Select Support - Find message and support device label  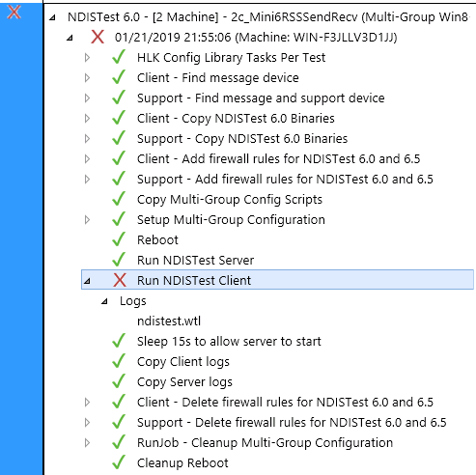(x=261, y=98)
